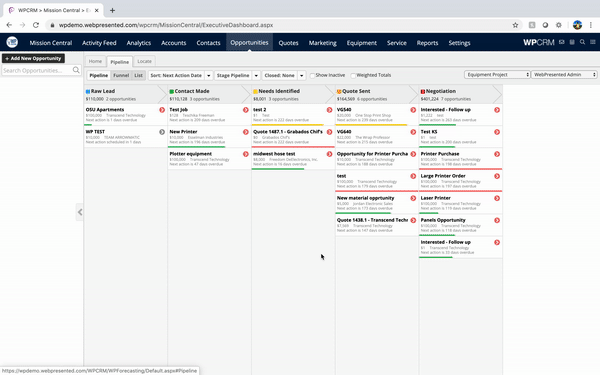Image resolution: width=600 pixels, height=375 pixels.
Task: Focus the Search Opportunities input field
Action: 38,70
